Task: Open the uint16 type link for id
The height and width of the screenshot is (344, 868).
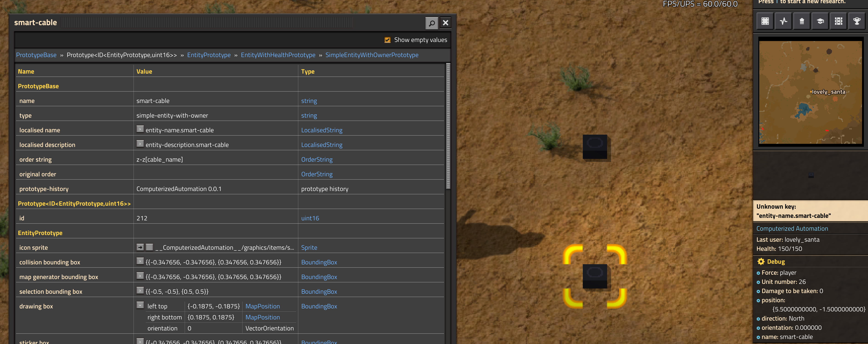Action: [x=310, y=218]
